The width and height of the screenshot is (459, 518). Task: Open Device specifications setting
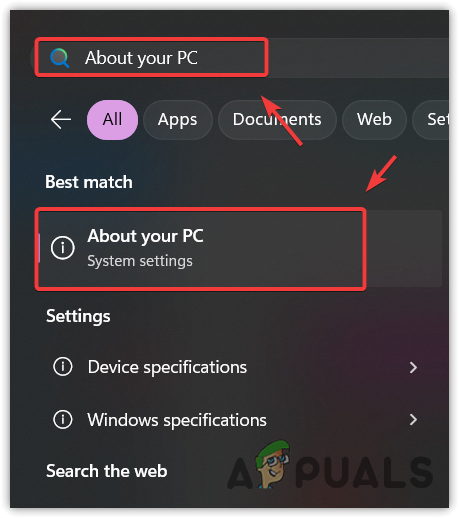pos(235,367)
